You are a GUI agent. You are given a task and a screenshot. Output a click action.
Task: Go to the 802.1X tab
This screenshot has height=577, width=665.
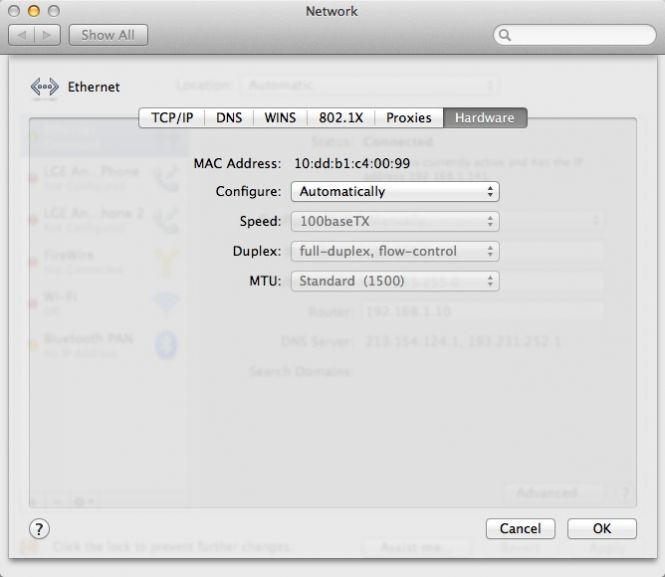tap(341, 117)
